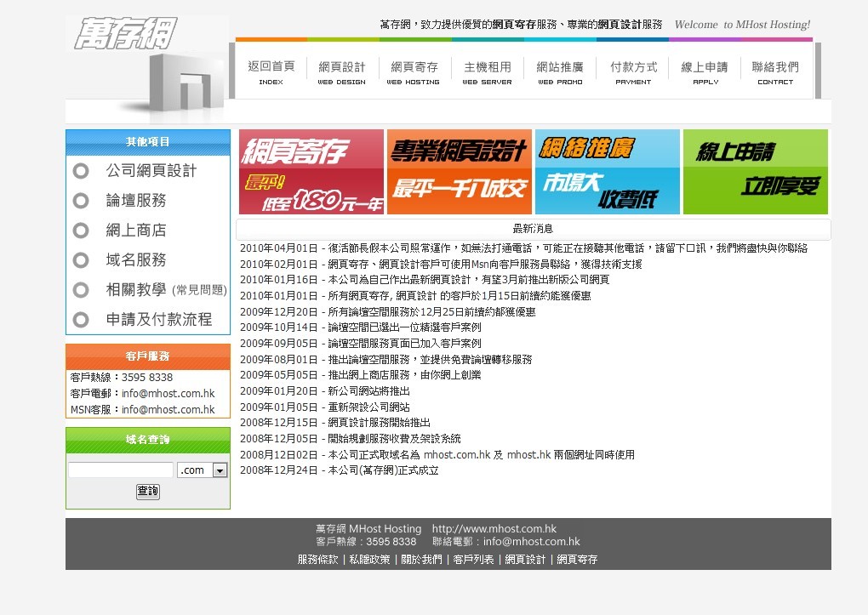Click the green 線上申請 立即享受 banner
The height and width of the screenshot is (615, 868).
tap(756, 172)
